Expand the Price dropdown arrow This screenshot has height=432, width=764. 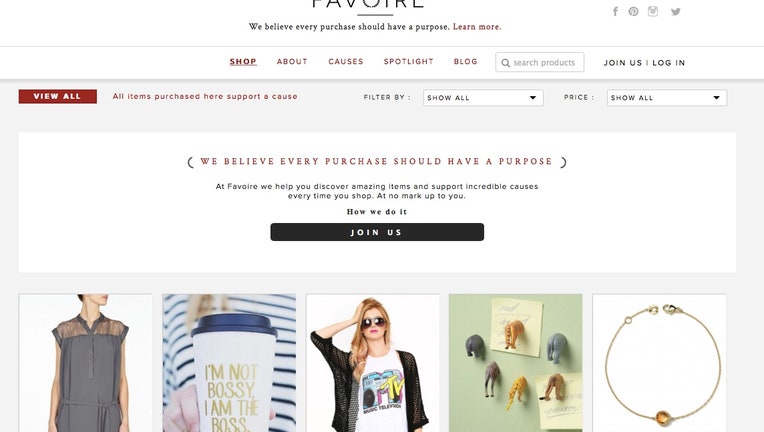pos(717,97)
